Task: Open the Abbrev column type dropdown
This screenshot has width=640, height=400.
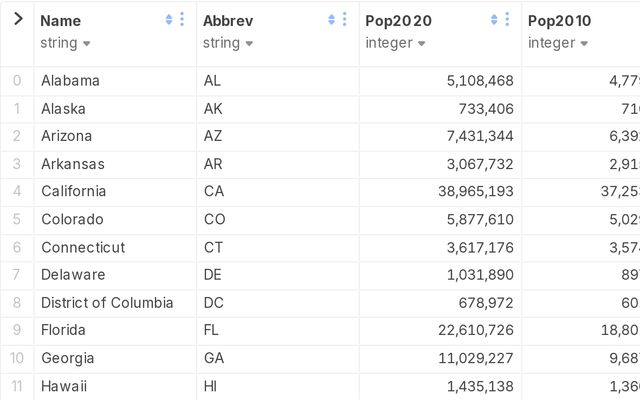Action: pyautogui.click(x=228, y=43)
